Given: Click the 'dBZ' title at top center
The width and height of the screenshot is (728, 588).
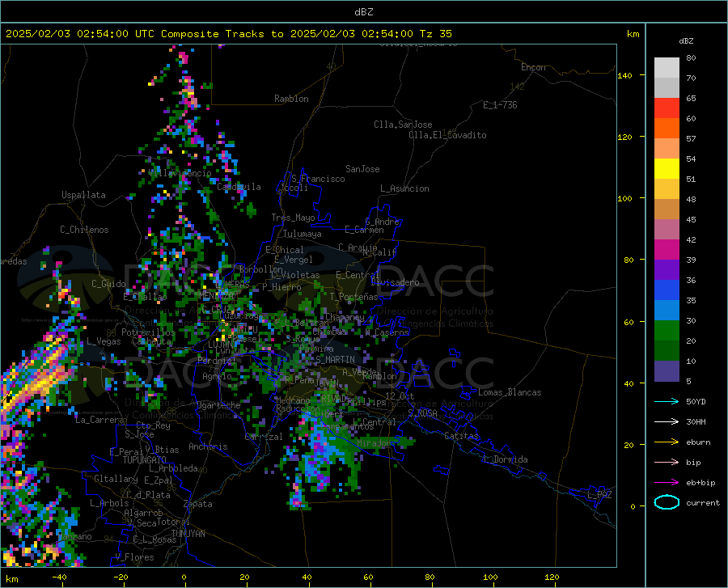Looking at the screenshot, I should pyautogui.click(x=363, y=12).
